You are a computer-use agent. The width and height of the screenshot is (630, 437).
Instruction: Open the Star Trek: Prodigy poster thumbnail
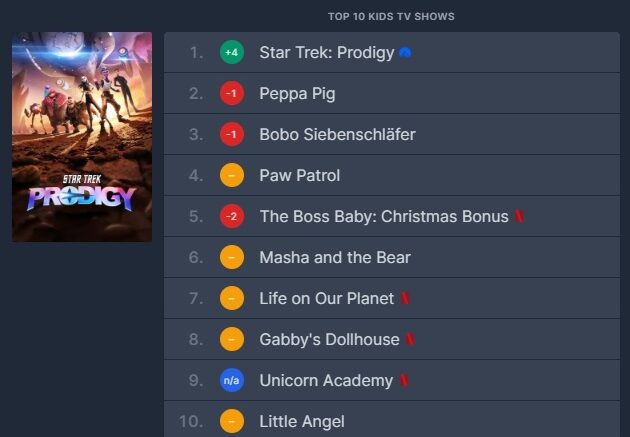tap(82, 137)
